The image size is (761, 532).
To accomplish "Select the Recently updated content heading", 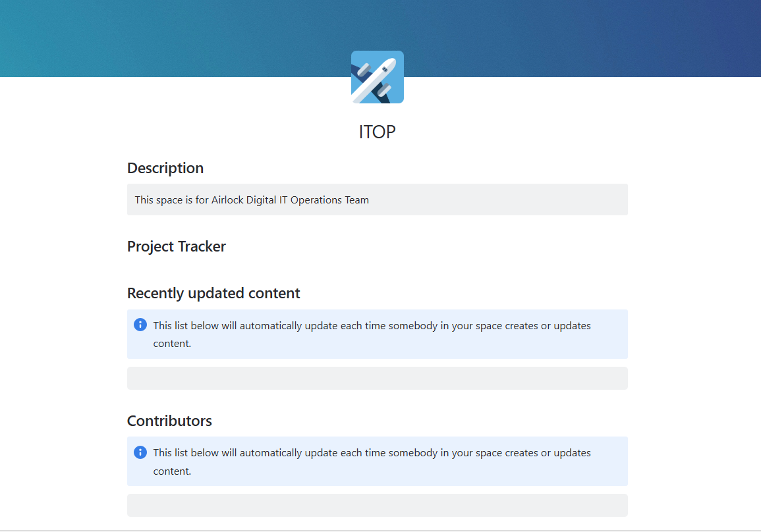I will (213, 293).
